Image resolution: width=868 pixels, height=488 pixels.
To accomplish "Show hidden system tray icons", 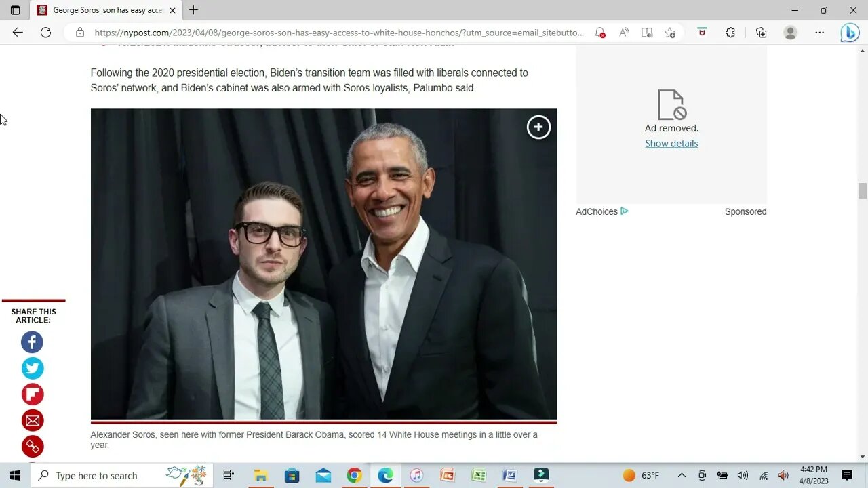I will [682, 475].
